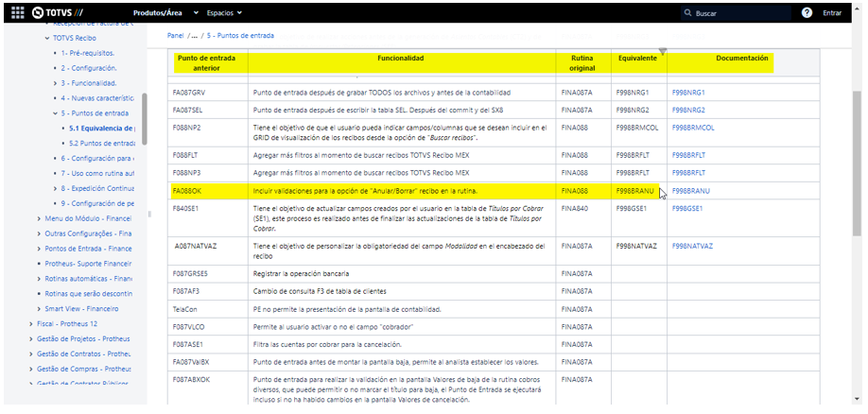Click the search magnifier icon
868x414 pixels.
click(x=687, y=12)
